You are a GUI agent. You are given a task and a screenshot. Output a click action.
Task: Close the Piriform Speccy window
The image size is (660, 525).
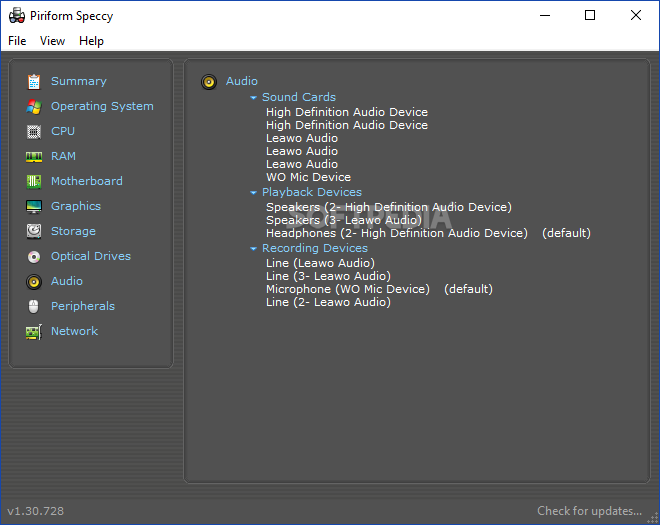(x=636, y=16)
